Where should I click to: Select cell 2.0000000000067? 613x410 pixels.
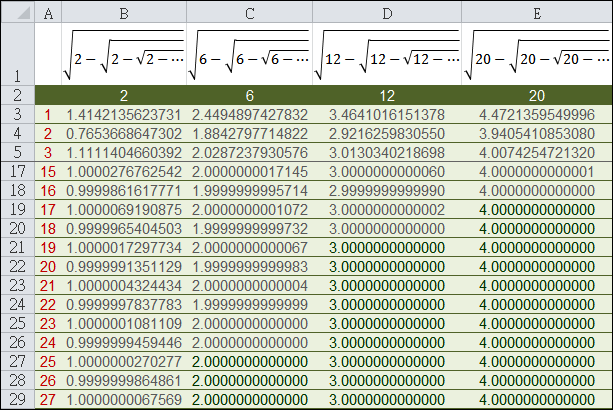click(x=249, y=247)
